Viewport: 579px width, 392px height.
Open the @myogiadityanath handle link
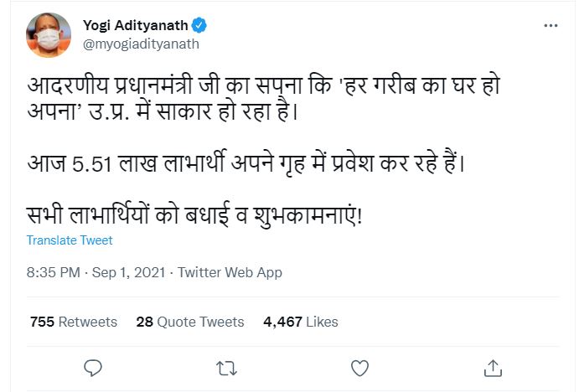click(142, 44)
